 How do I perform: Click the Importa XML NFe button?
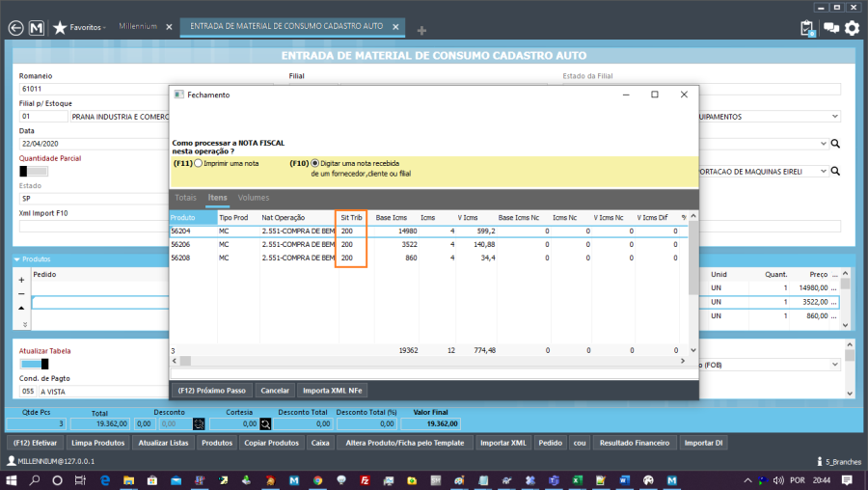tap(332, 391)
